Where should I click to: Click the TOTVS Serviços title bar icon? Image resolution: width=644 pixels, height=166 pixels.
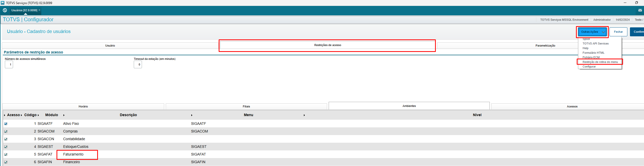tap(3, 3)
